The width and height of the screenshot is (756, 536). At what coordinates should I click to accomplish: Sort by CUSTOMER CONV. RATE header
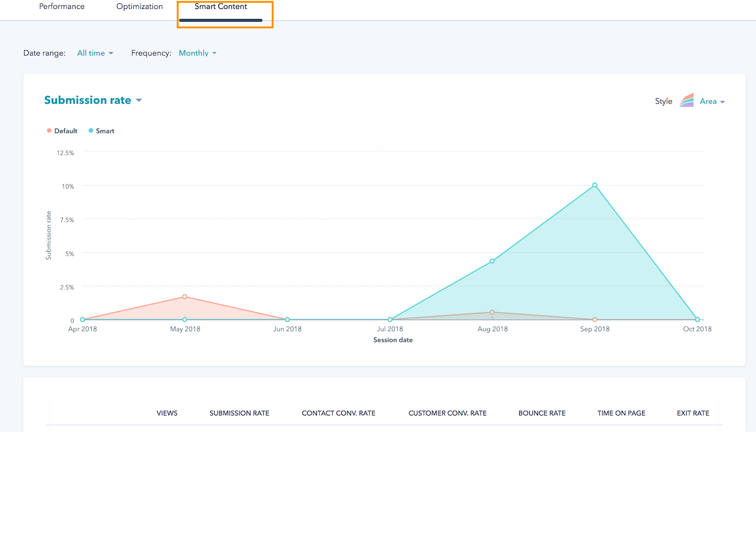pos(447,413)
